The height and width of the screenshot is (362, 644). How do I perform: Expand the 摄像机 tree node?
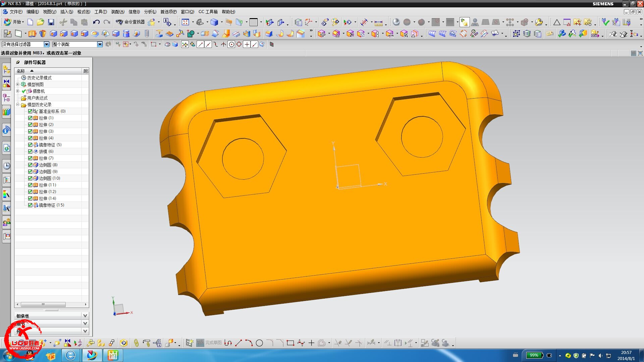click(x=18, y=91)
